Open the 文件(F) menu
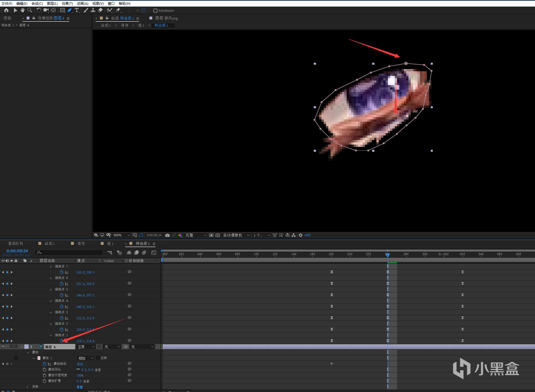This screenshot has height=392, width=535. point(7,3)
